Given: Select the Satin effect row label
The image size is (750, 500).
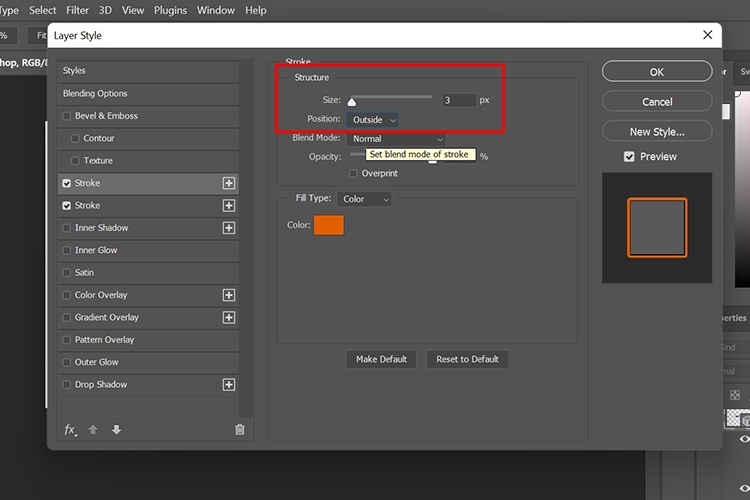Looking at the screenshot, I should 84,273.
